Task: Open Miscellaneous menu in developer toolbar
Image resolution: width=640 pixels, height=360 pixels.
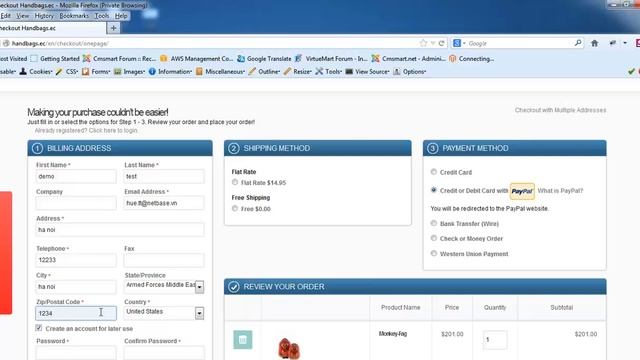Action: click(220, 71)
